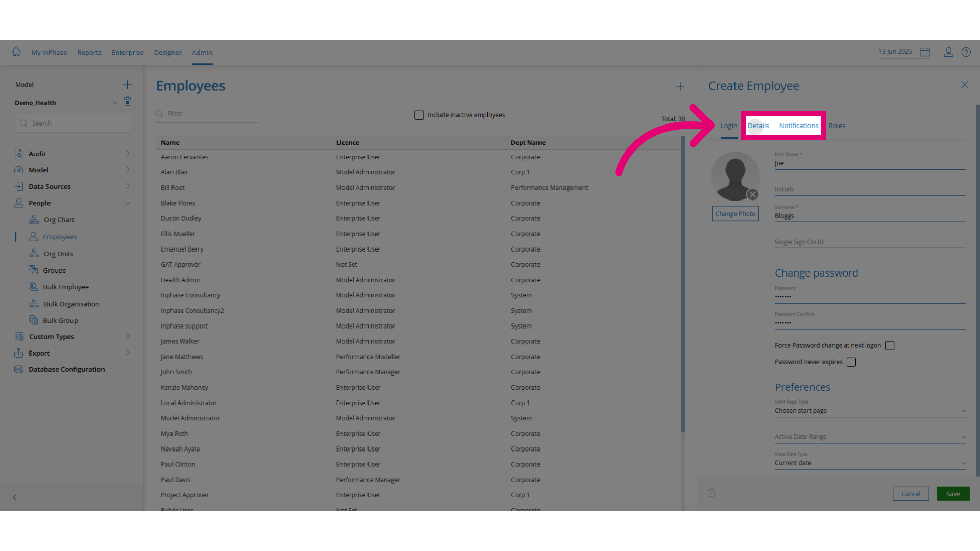The height and width of the screenshot is (551, 980).
Task: Add a new employee with the plus icon
Action: [680, 86]
